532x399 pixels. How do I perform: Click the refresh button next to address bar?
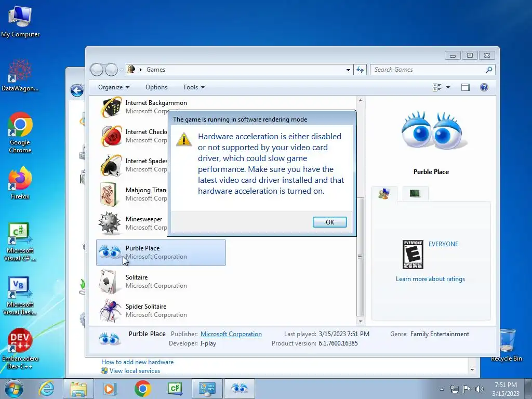[x=360, y=70]
